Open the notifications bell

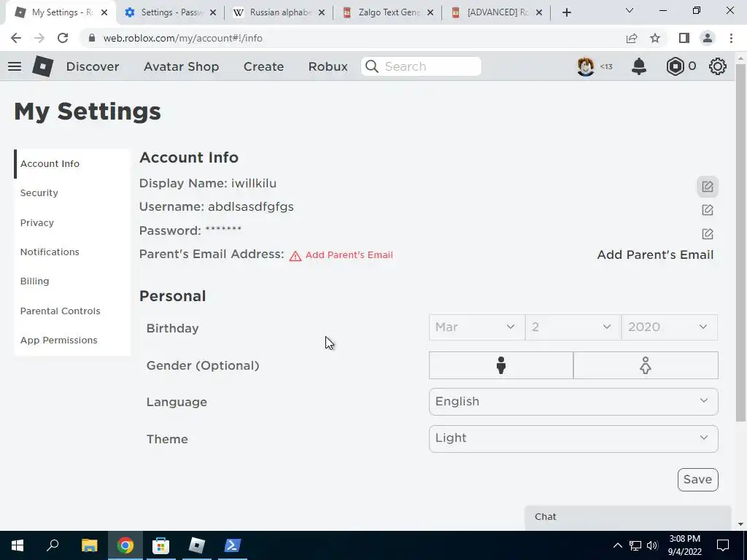[639, 66]
